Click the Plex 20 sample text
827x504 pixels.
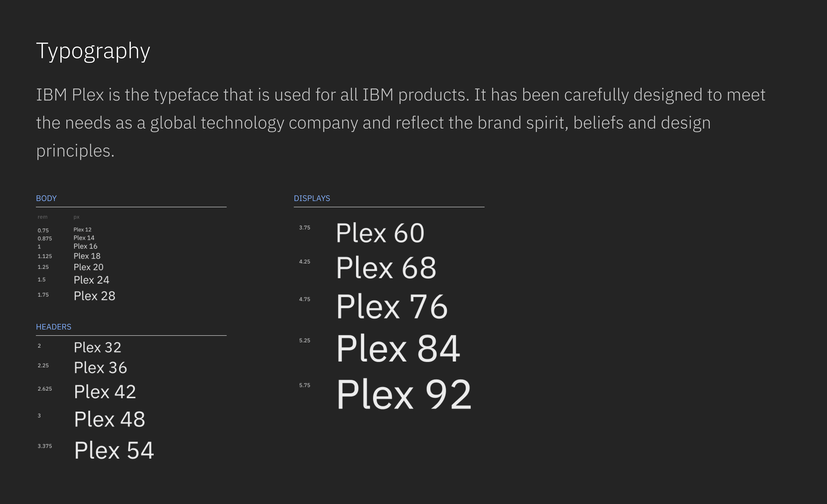89,267
